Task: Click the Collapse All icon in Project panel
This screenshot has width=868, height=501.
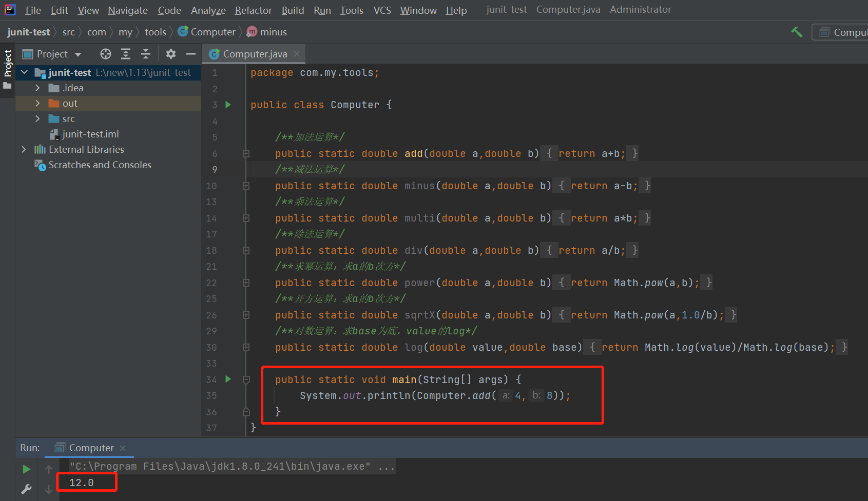Action: (146, 54)
